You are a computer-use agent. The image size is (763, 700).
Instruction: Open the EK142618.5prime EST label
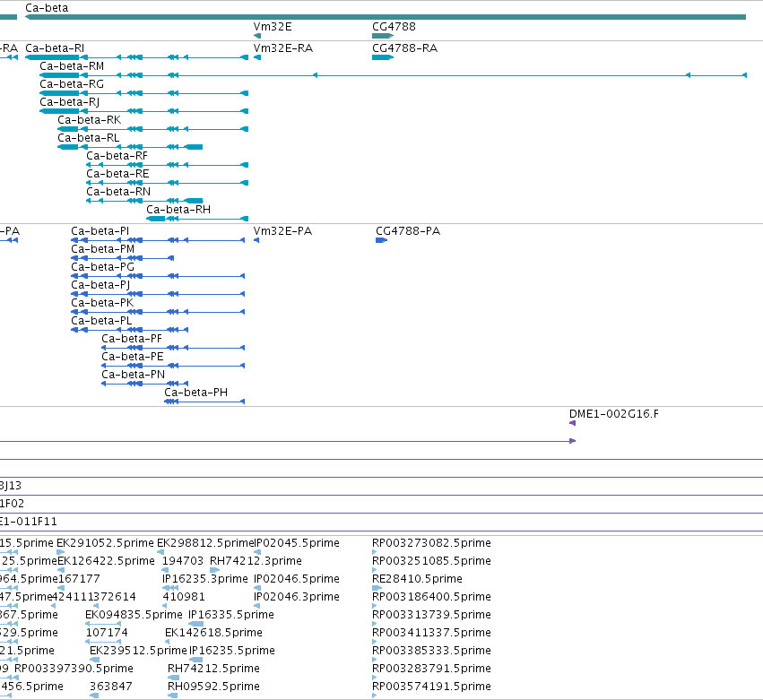(213, 634)
